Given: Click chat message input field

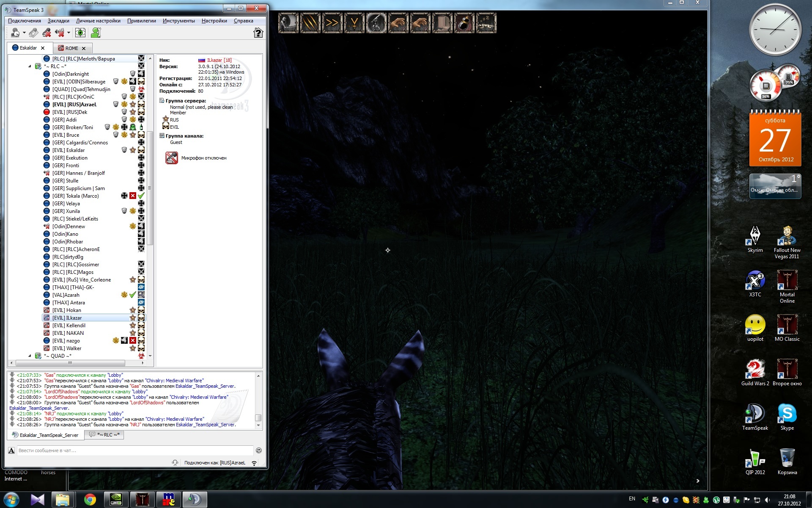Looking at the screenshot, I should point(134,450).
